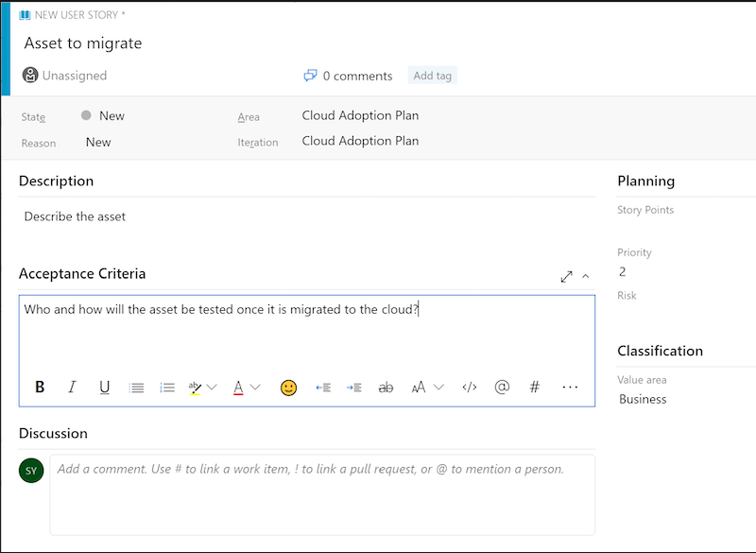Expand Acceptance Criteria to full screen

click(566, 277)
